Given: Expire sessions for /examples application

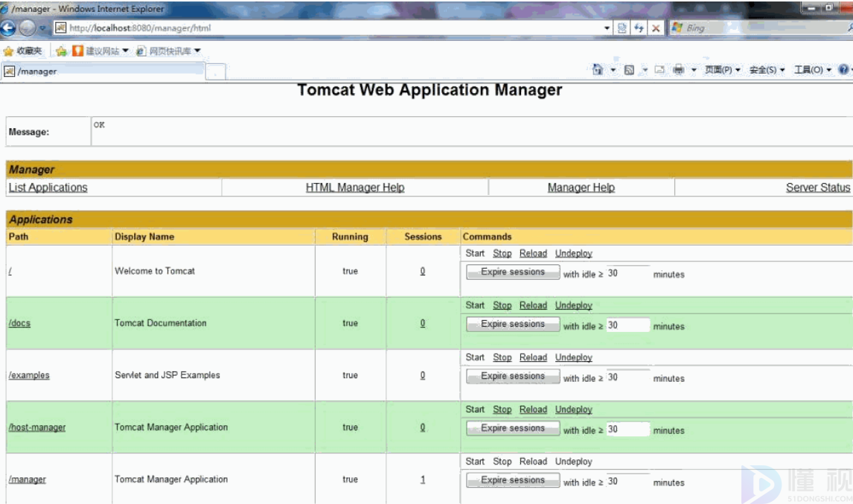Looking at the screenshot, I should point(513,376).
